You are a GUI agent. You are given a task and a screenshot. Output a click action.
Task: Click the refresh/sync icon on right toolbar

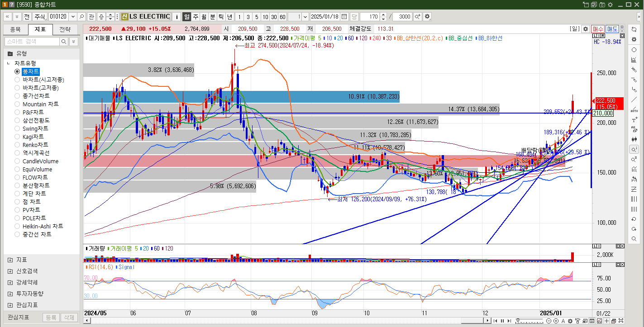click(x=634, y=28)
